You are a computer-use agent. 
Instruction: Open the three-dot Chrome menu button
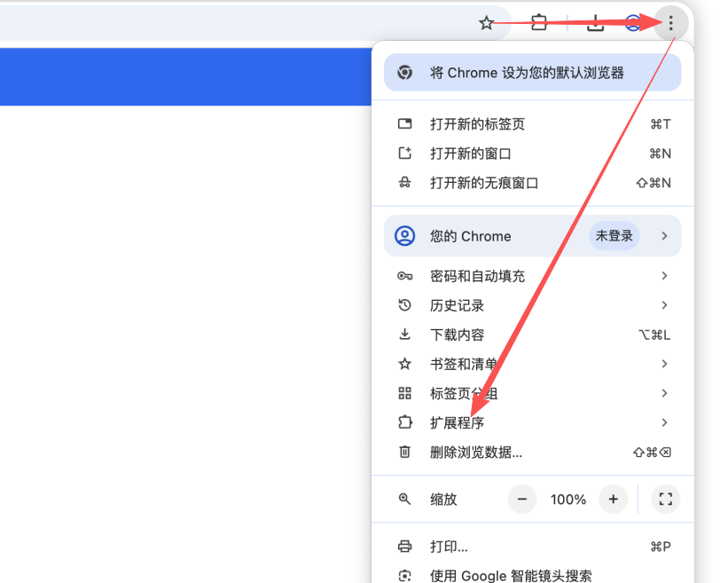pyautogui.click(x=671, y=22)
